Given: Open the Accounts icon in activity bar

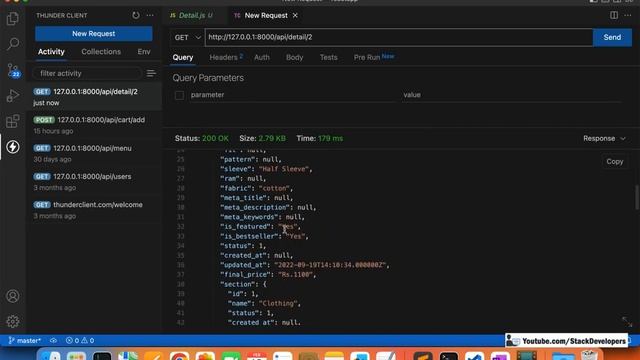Looking at the screenshot, I should coord(13,296).
